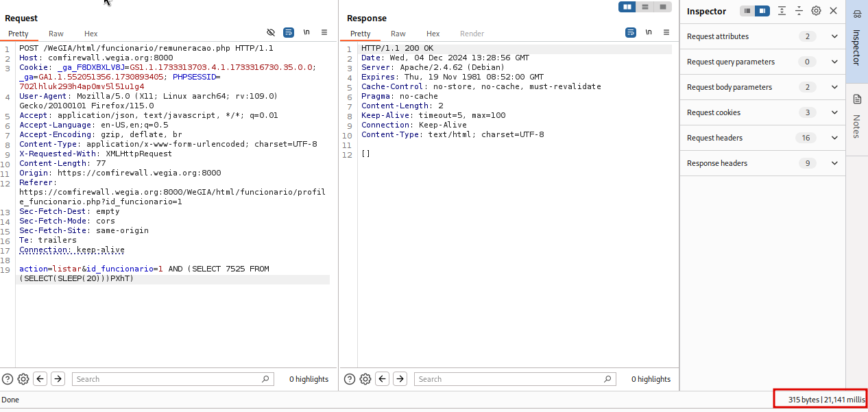
Task: Switch Inspector to single-column layout icon
Action: click(747, 11)
